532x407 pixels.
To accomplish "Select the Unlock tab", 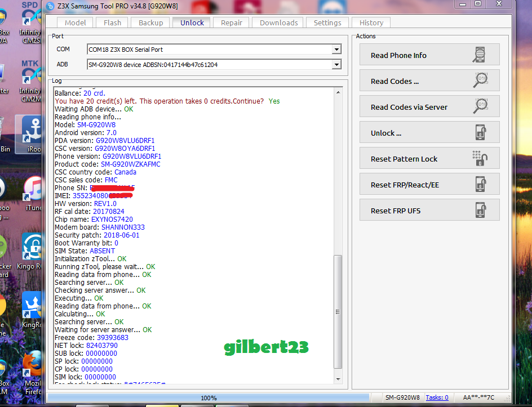I will 192,23.
